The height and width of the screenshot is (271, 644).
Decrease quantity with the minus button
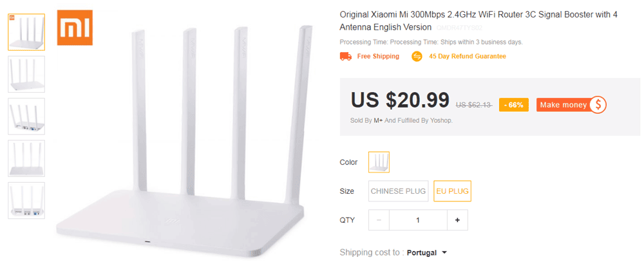click(379, 220)
